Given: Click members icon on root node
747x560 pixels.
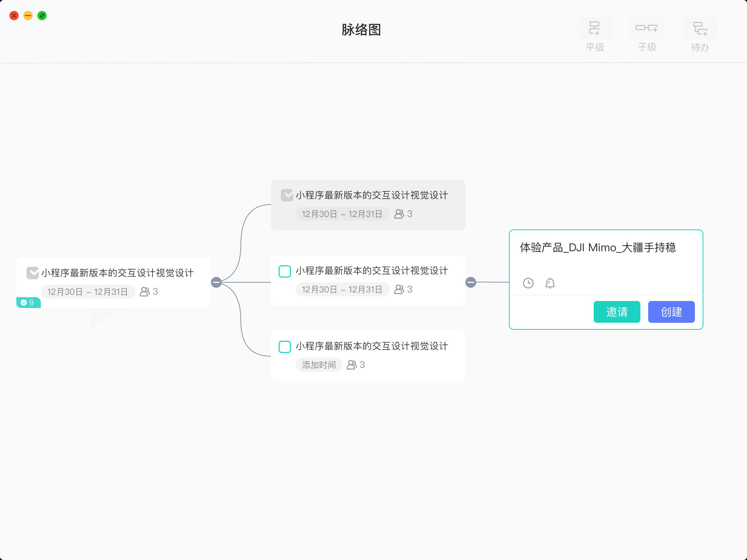Looking at the screenshot, I should click(145, 292).
